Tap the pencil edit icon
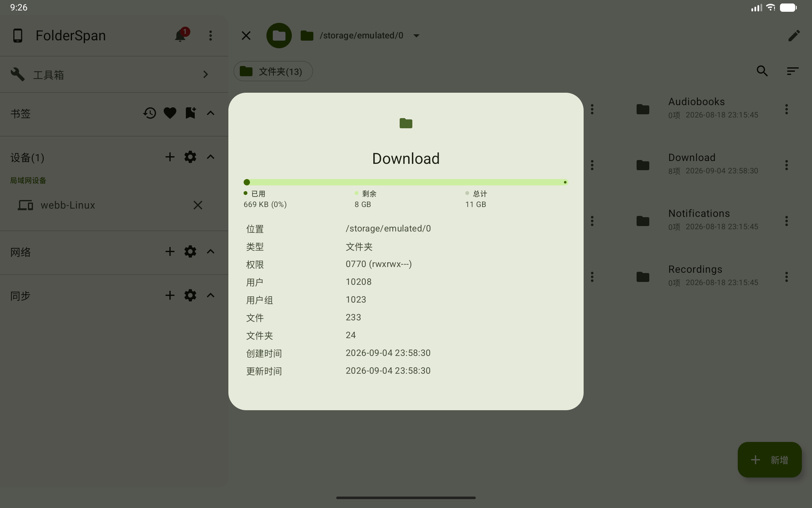This screenshot has height=508, width=812. pyautogui.click(x=794, y=35)
